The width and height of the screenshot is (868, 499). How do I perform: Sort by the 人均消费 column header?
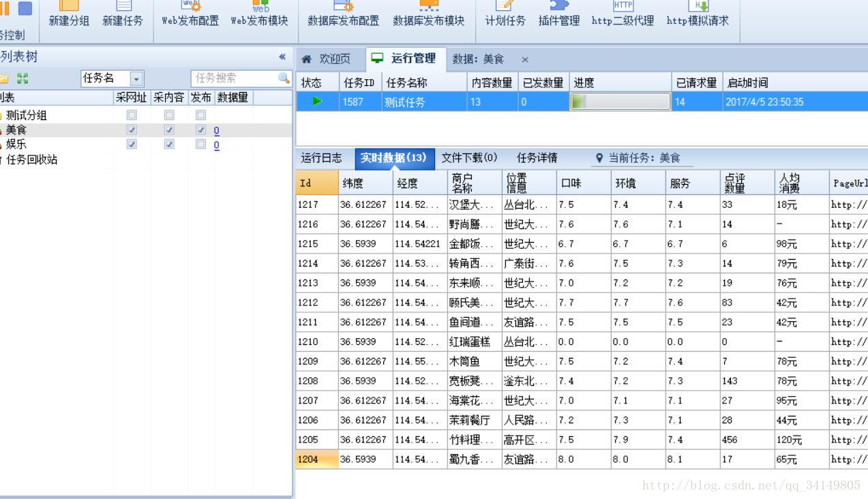802,183
